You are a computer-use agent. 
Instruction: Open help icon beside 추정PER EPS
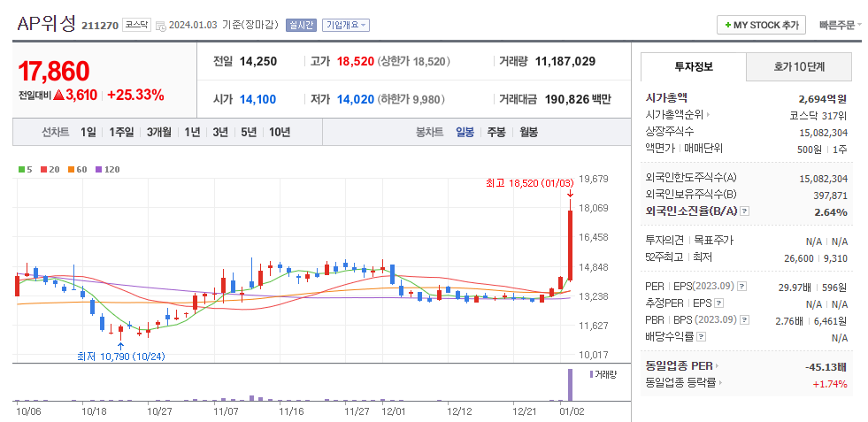point(718,303)
